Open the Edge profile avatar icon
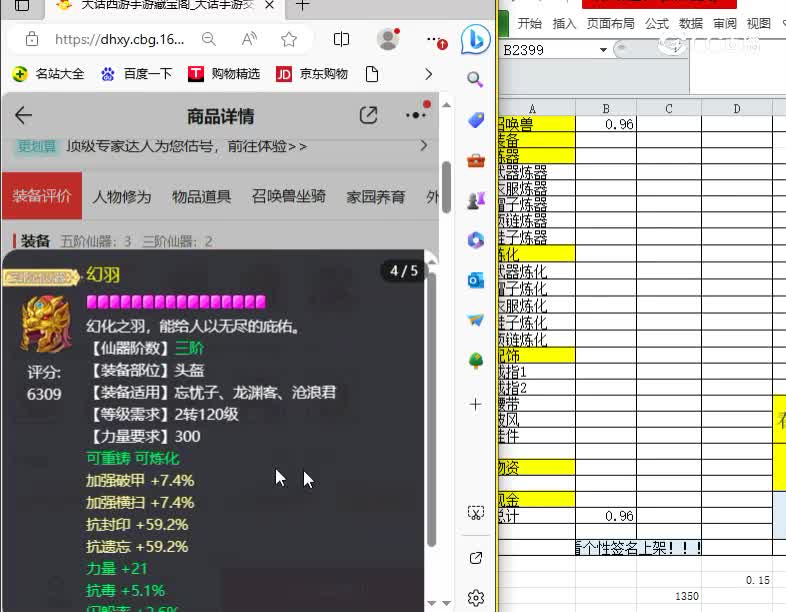 pos(388,39)
